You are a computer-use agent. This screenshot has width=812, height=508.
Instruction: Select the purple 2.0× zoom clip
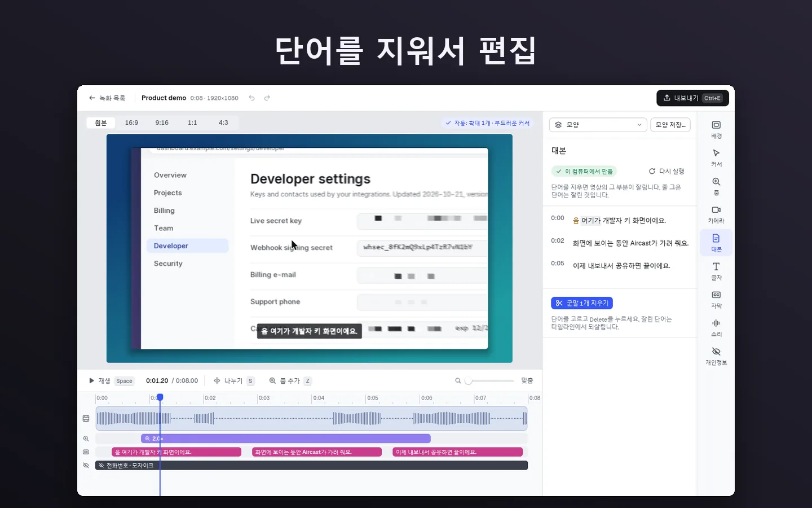click(286, 439)
